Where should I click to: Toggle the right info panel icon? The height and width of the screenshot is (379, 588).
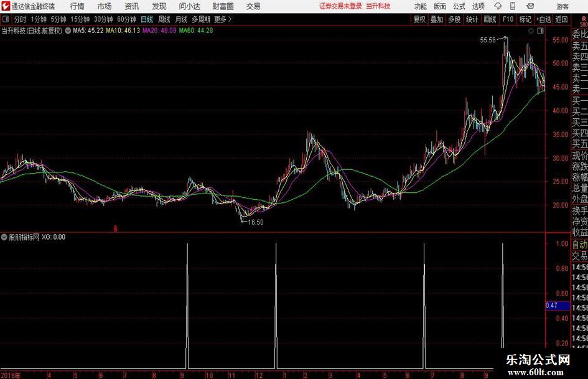[540, 31]
